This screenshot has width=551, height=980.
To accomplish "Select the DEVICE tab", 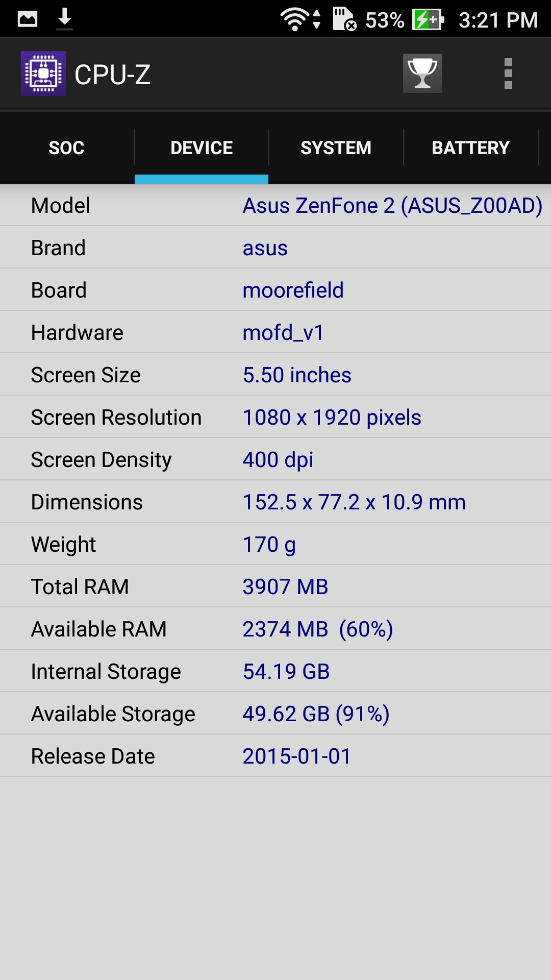I will pyautogui.click(x=202, y=148).
